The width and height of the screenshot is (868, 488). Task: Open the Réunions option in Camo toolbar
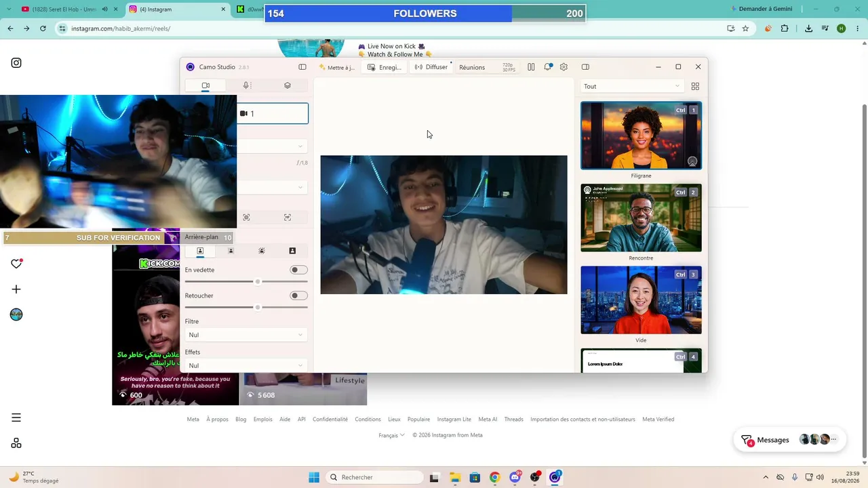pos(472,67)
